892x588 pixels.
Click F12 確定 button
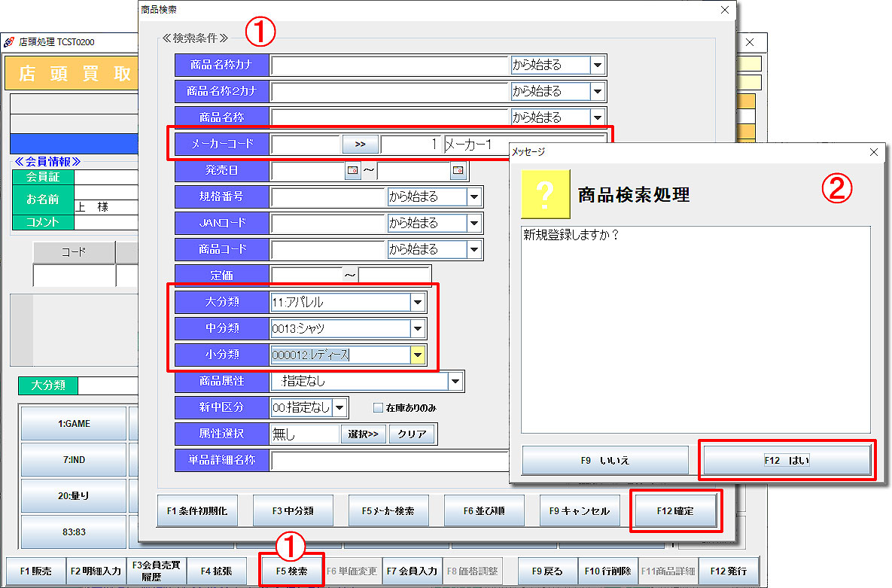point(675,510)
